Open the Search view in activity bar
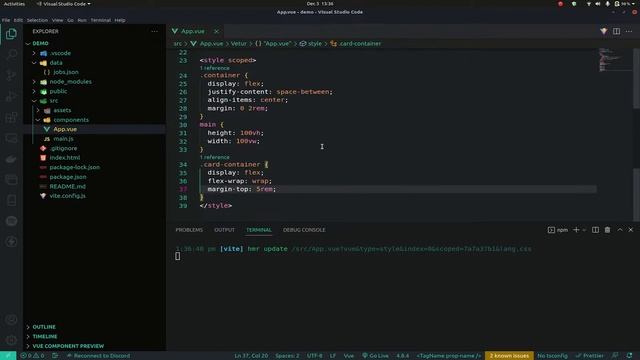This screenshot has width=640, height=360. (11, 55)
